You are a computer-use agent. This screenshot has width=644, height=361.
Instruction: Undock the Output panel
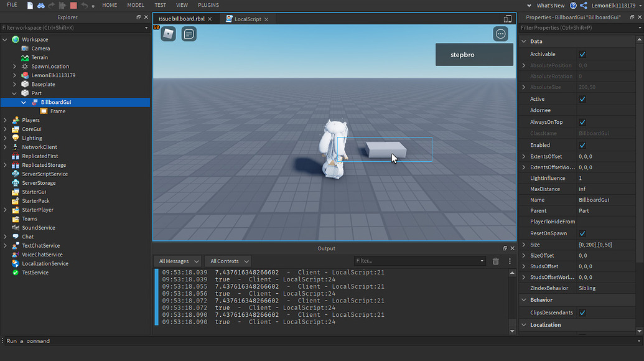click(x=505, y=248)
